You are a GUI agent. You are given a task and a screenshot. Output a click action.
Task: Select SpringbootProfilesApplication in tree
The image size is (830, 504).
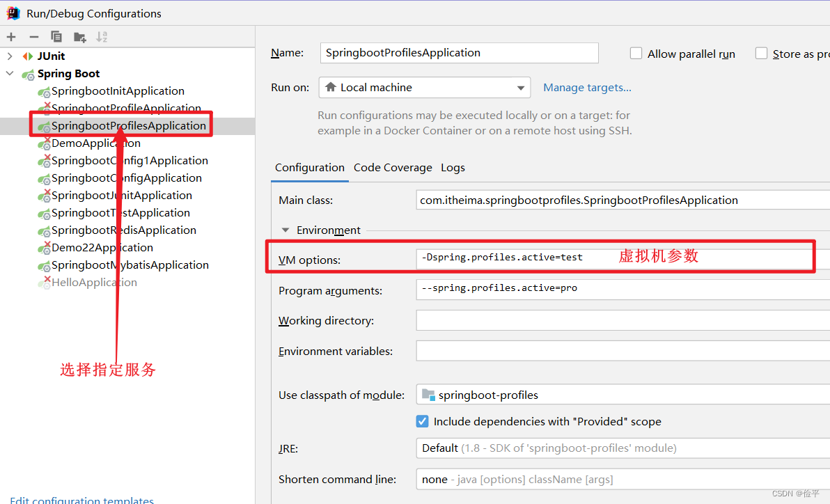[129, 126]
